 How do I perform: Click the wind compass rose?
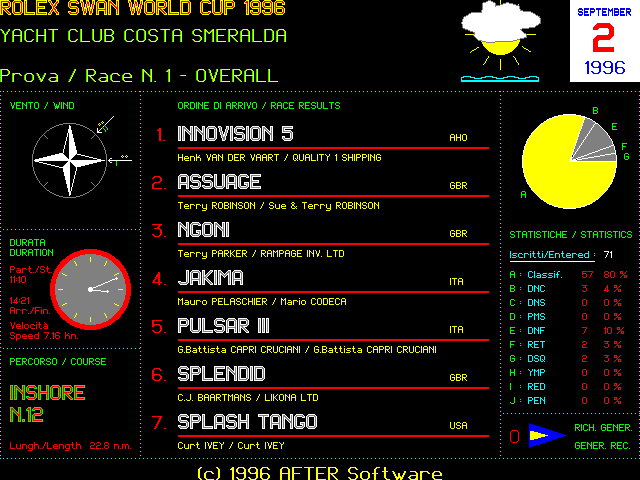[x=69, y=160]
